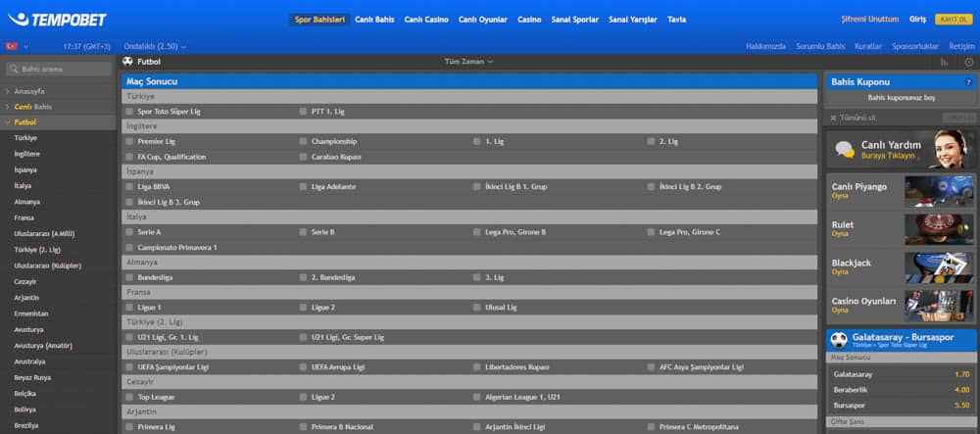Select Spor Bahisleri in top navigation
The height and width of the screenshot is (434, 980).
point(319,20)
